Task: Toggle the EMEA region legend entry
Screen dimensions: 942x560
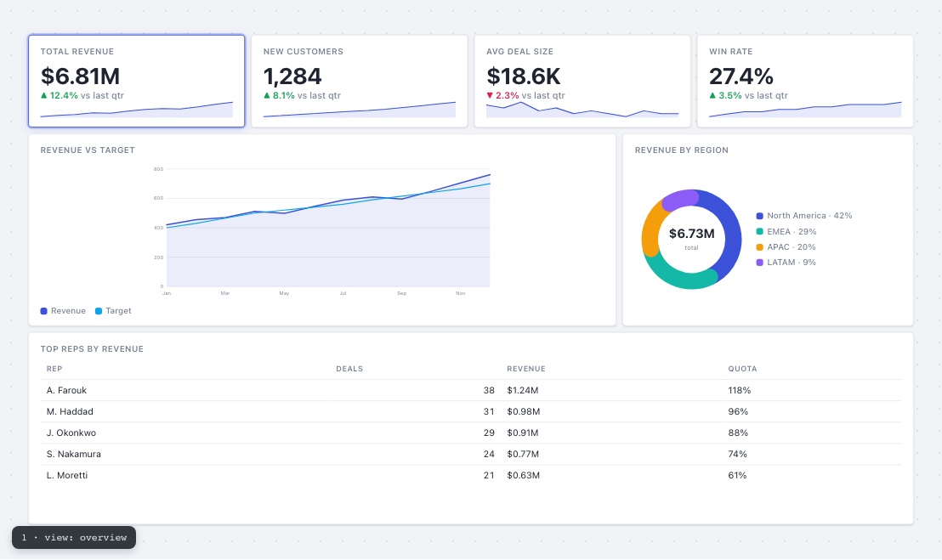Action: [786, 232]
